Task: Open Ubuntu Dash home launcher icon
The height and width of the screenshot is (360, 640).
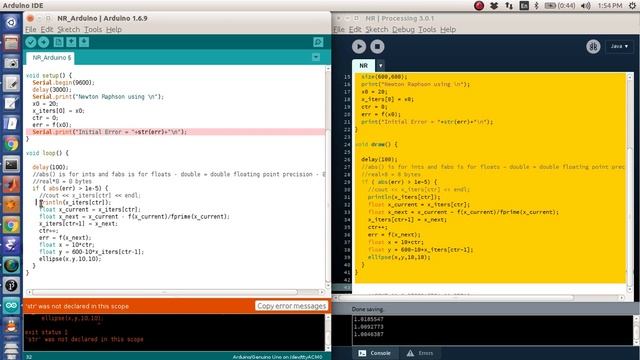Action: pyautogui.click(x=11, y=22)
